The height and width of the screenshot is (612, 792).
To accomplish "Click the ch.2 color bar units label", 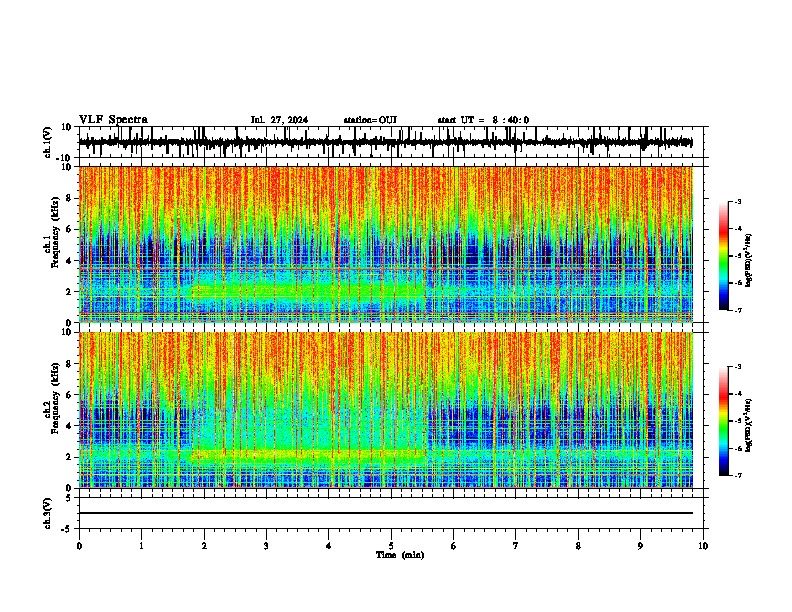I will [x=749, y=425].
